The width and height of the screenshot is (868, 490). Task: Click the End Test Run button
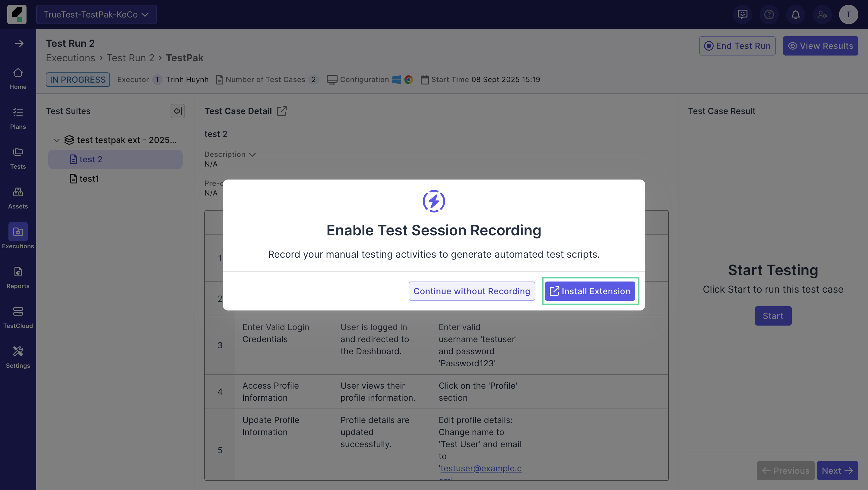tap(737, 46)
